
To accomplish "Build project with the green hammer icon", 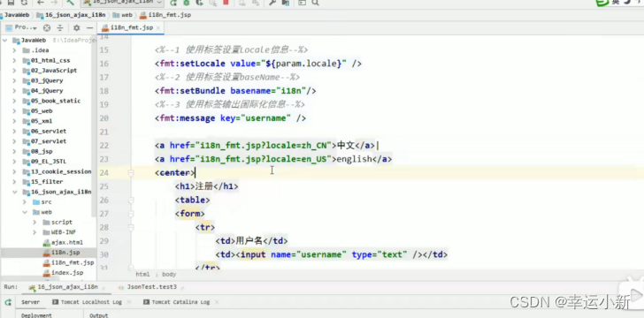I will [x=70, y=3].
